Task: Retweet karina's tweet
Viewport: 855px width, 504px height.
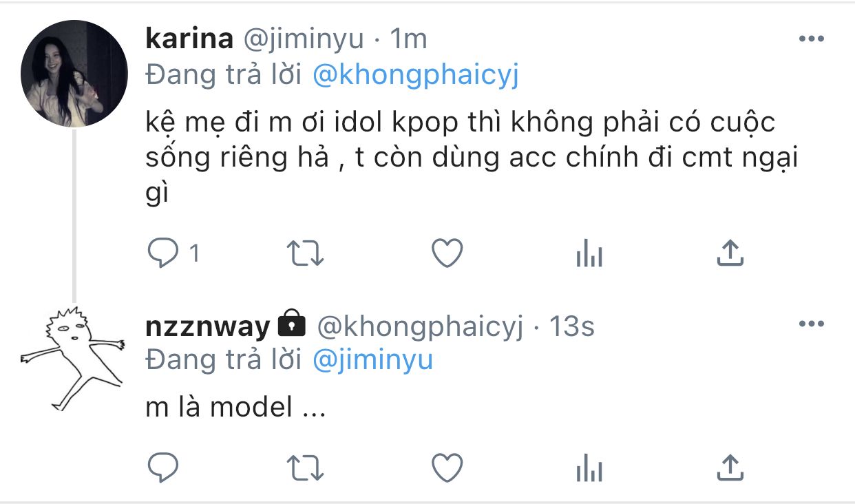Action: click(x=305, y=254)
